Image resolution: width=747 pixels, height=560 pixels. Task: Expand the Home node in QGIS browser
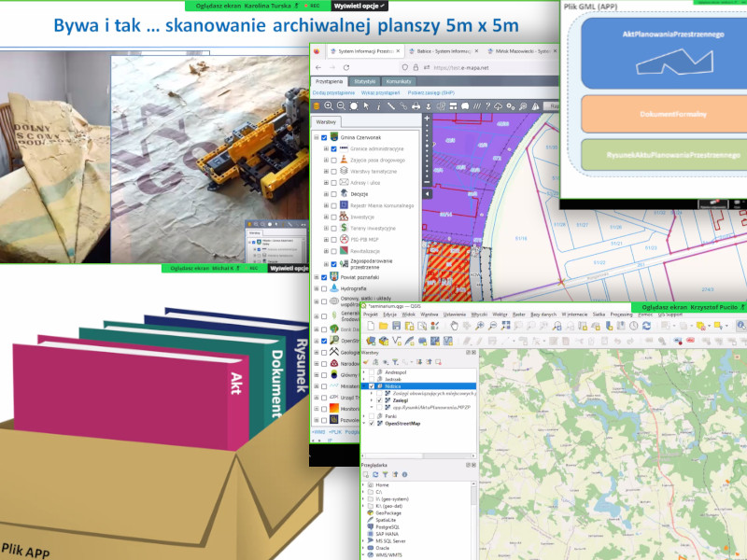tap(363, 484)
